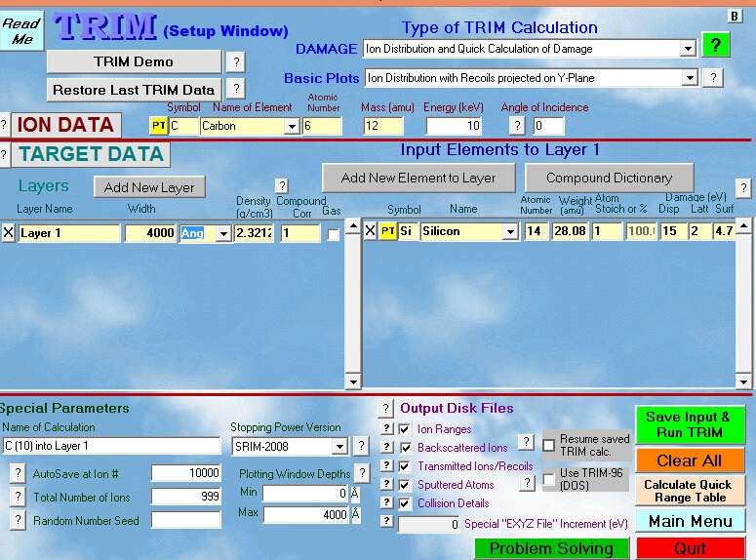Open help above Density column

point(282,185)
